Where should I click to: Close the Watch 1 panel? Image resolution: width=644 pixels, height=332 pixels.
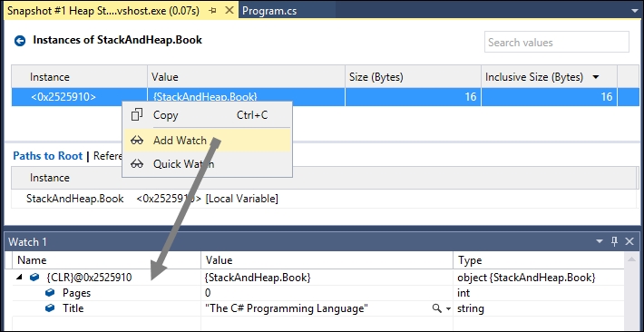coord(629,241)
